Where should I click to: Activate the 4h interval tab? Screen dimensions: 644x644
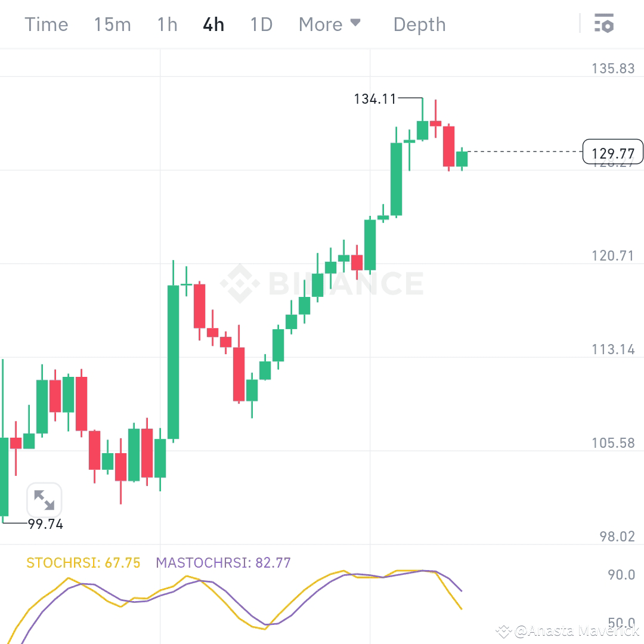[x=213, y=24]
